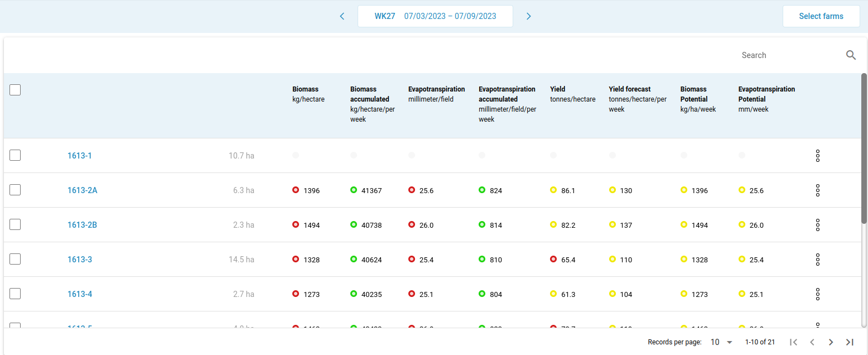Open the actions menu for field 1613-3
The width and height of the screenshot is (868, 355).
[818, 259]
